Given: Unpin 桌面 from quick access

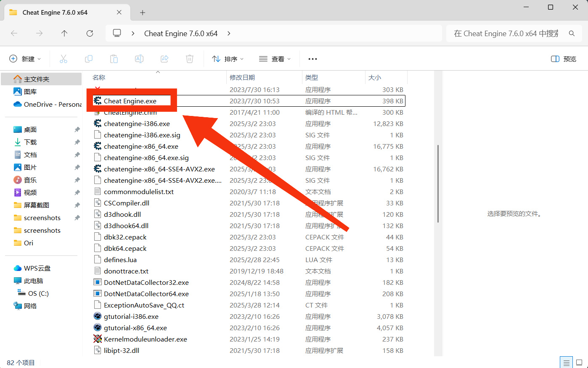Looking at the screenshot, I should pyautogui.click(x=77, y=129).
